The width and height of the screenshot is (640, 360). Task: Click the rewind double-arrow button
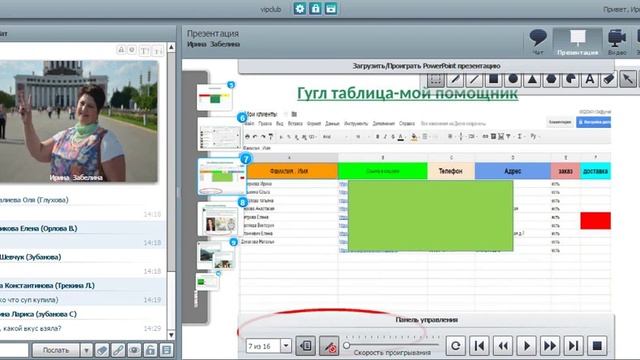(x=503, y=346)
